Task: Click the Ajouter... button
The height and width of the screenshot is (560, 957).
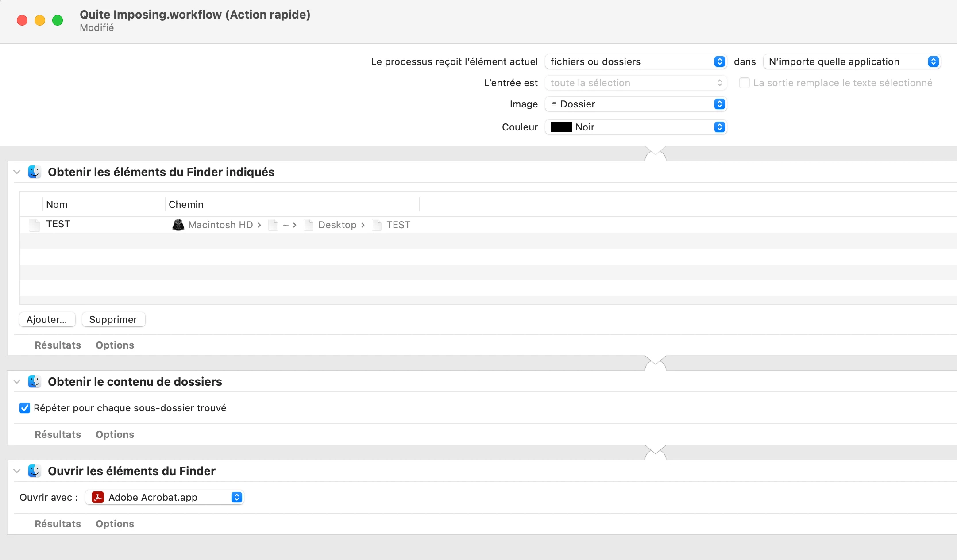Action: [47, 319]
